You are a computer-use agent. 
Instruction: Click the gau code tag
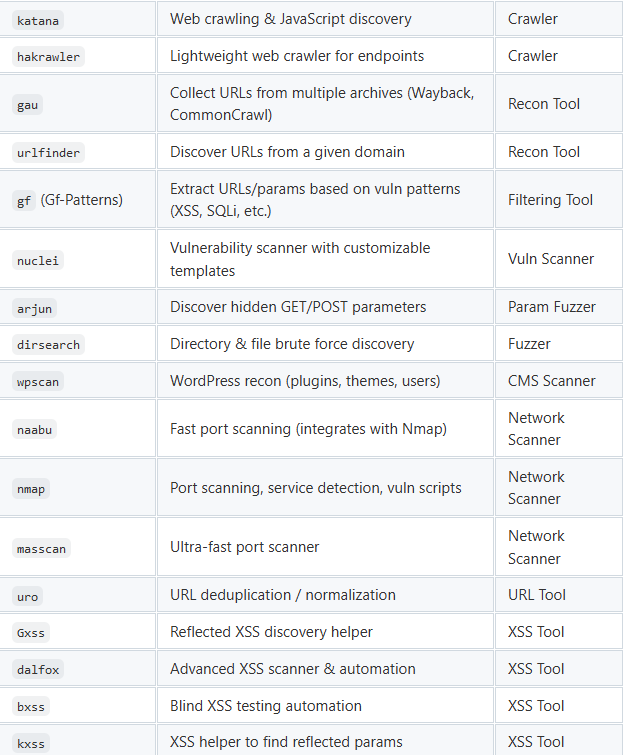coord(27,105)
